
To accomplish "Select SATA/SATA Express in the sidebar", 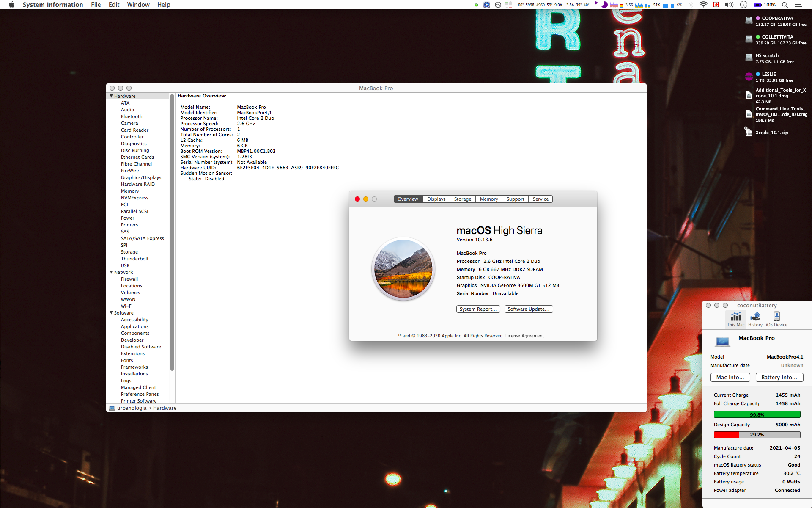I will 142,238.
